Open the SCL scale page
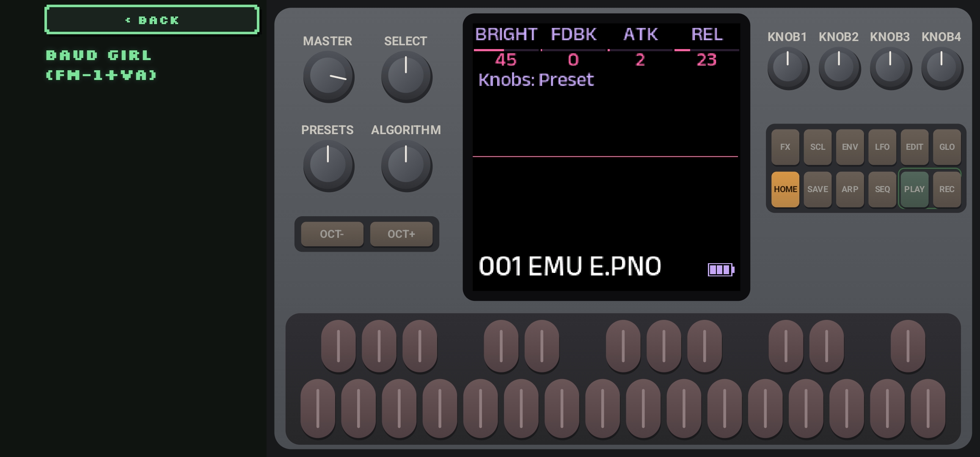The image size is (980, 457). tap(818, 147)
